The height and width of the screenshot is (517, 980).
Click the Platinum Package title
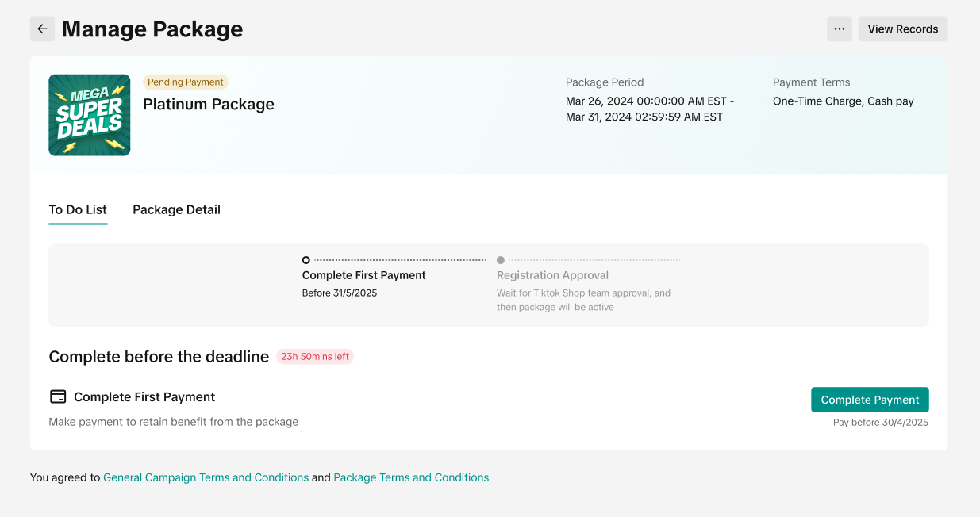click(x=209, y=105)
